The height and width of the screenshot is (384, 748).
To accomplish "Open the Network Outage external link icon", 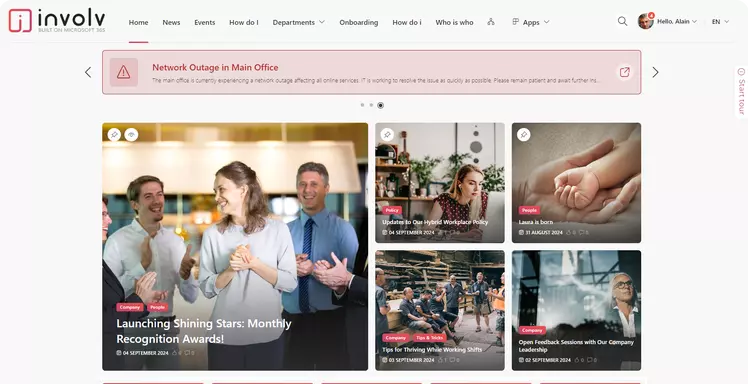I will point(624,72).
